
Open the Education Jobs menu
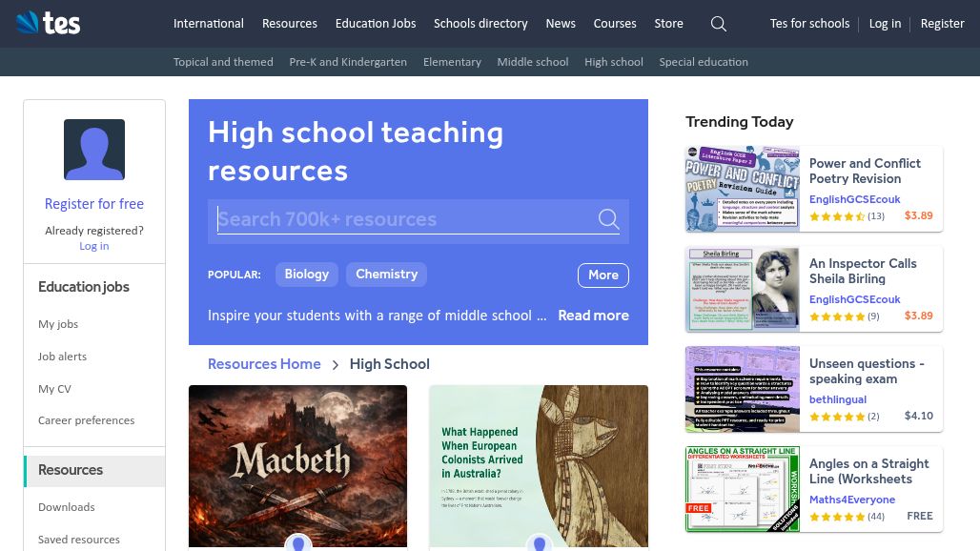(375, 24)
